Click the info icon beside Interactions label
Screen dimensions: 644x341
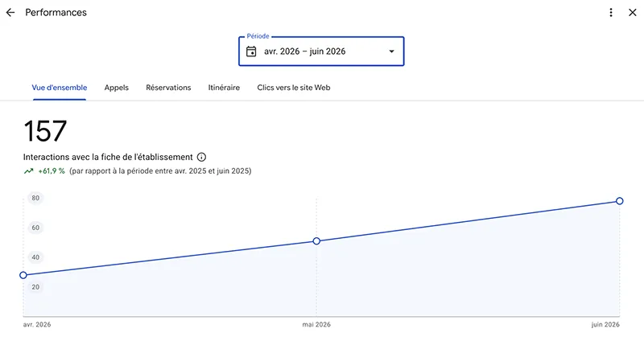coord(201,157)
